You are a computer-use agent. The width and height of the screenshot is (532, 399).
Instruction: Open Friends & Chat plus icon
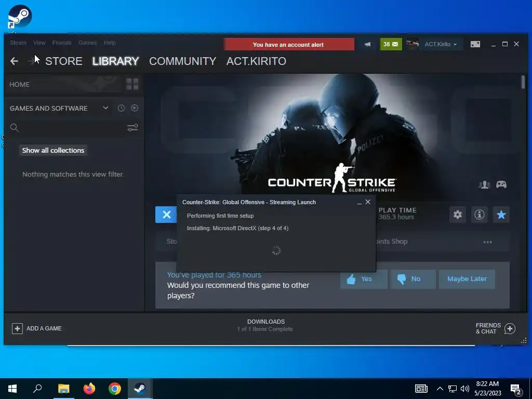pyautogui.click(x=510, y=328)
